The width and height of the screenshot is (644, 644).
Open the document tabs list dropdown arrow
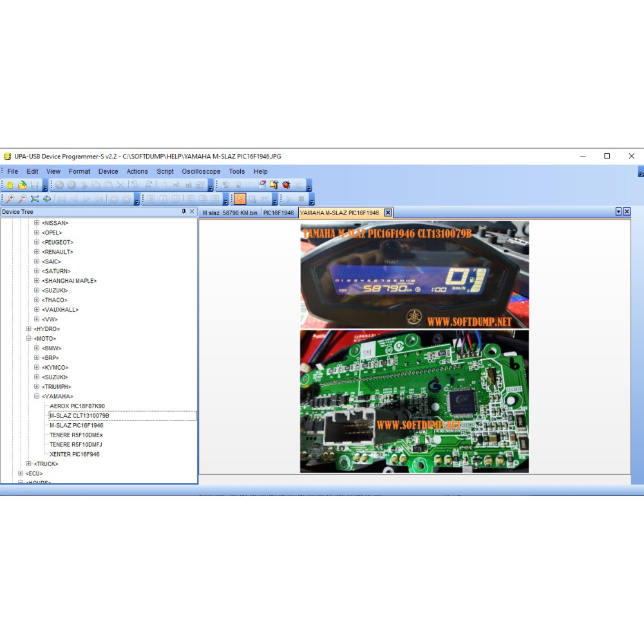click(618, 211)
